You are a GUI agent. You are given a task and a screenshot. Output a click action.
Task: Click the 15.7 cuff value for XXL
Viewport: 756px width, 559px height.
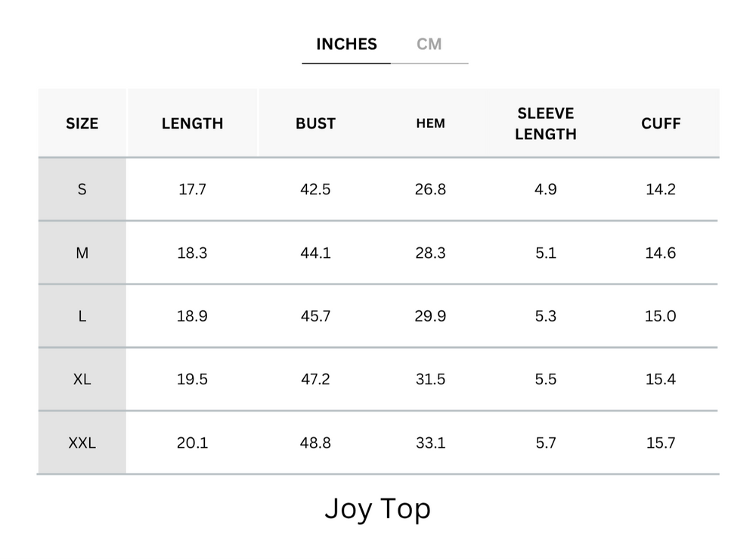(661, 443)
